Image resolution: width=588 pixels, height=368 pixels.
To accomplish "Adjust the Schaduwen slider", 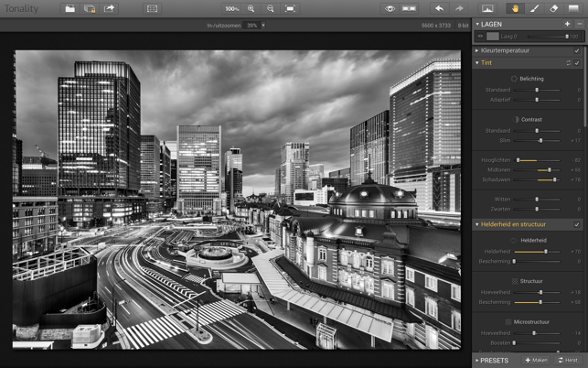I will point(537,179).
